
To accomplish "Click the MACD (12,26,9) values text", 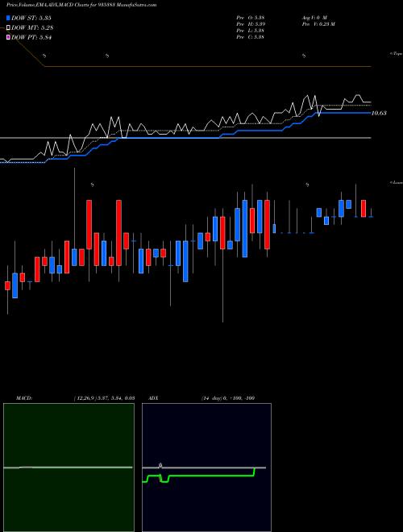I will (104, 398).
